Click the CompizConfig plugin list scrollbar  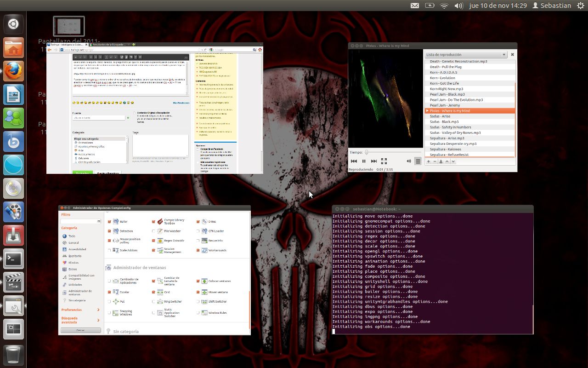[x=249, y=309]
